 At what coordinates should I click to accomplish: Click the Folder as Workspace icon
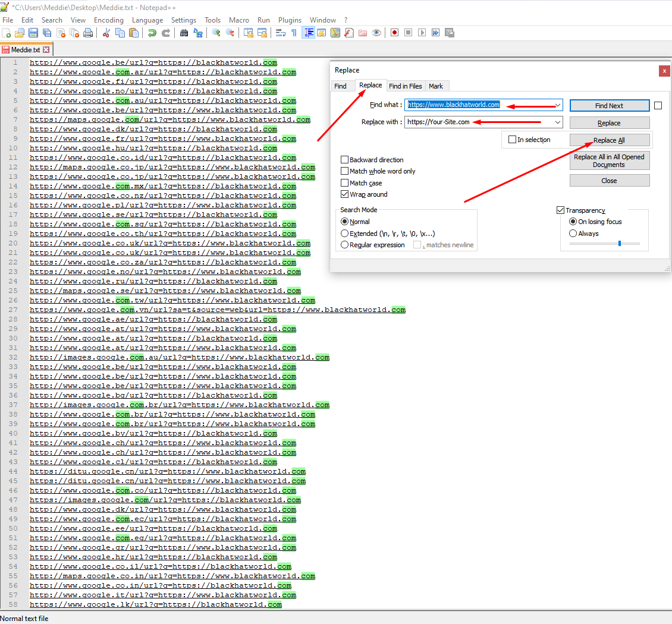click(x=363, y=33)
